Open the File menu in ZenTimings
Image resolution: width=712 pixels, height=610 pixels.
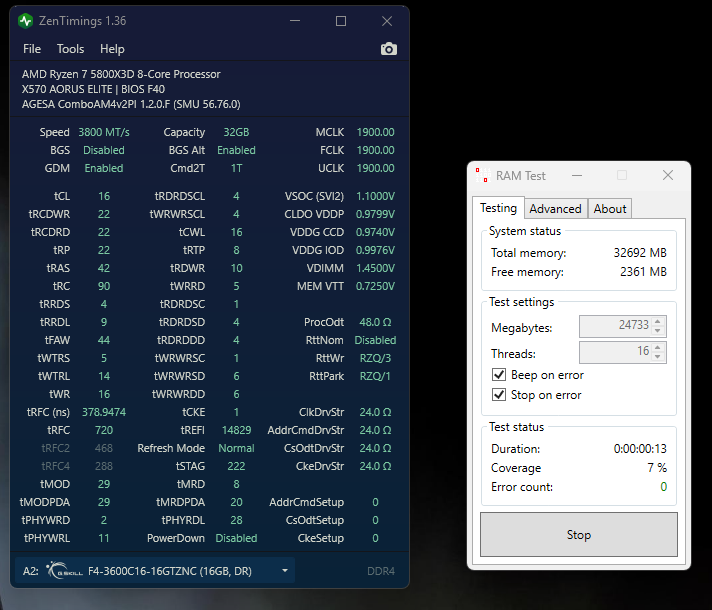pos(32,49)
